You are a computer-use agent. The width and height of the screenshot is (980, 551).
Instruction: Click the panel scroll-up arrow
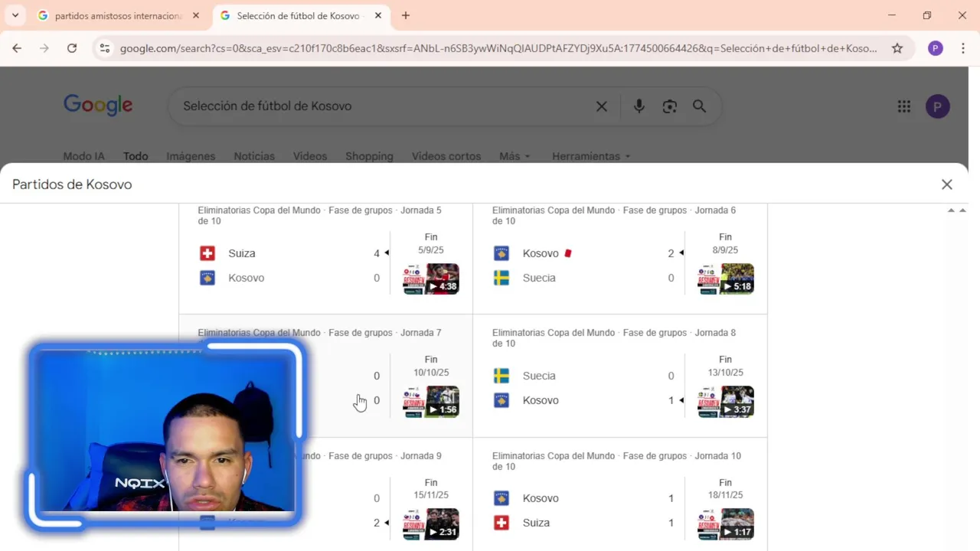951,210
